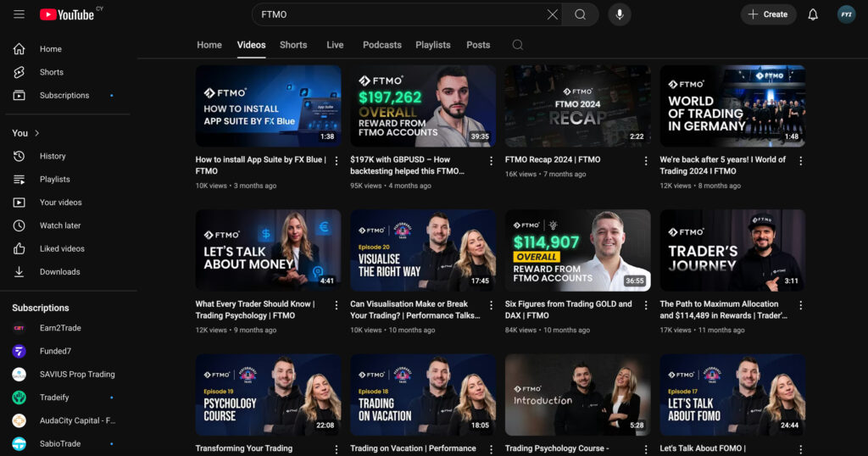Open options for $197K GBPUSD video

[491, 161]
